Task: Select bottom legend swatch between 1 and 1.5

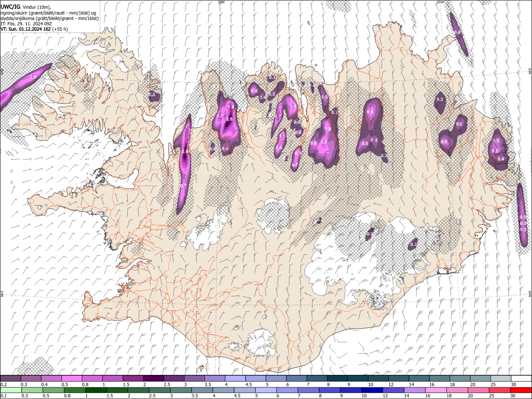Action: click(x=96, y=390)
